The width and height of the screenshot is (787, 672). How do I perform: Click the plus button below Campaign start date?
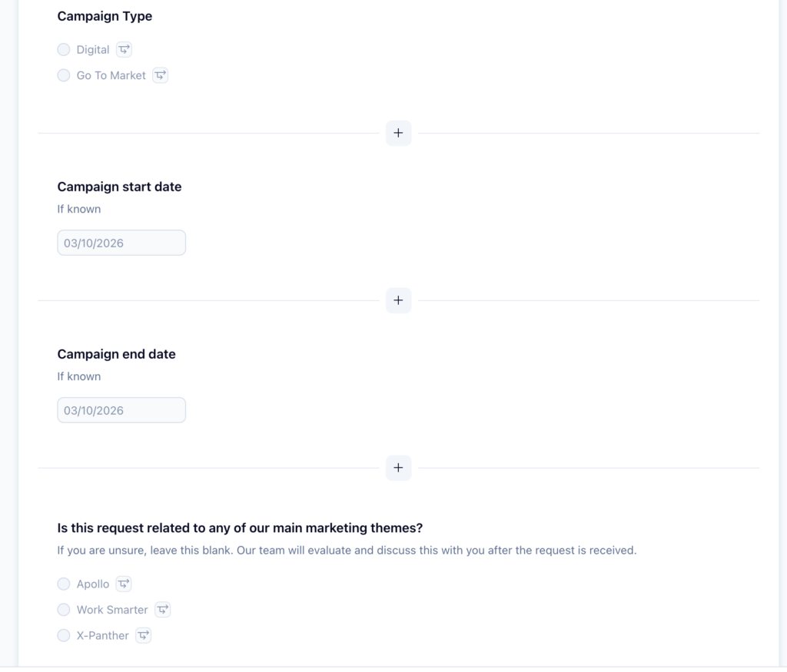(x=398, y=301)
